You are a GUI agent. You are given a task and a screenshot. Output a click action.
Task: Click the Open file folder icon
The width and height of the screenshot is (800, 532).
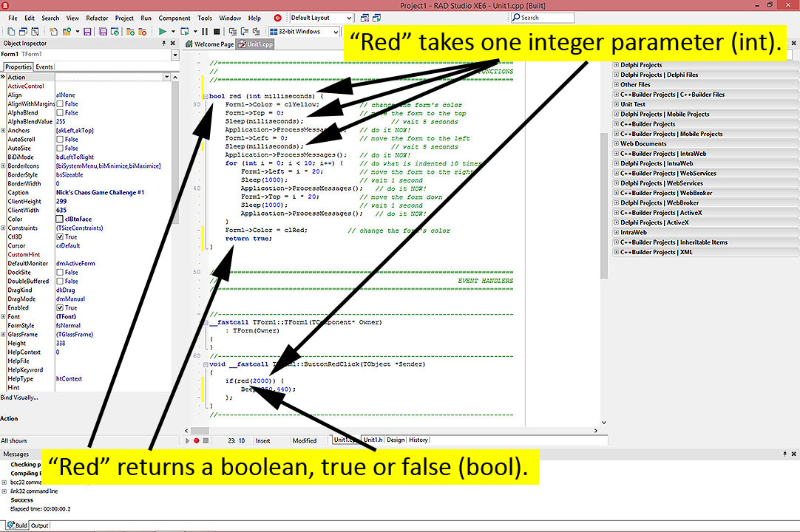point(67,32)
